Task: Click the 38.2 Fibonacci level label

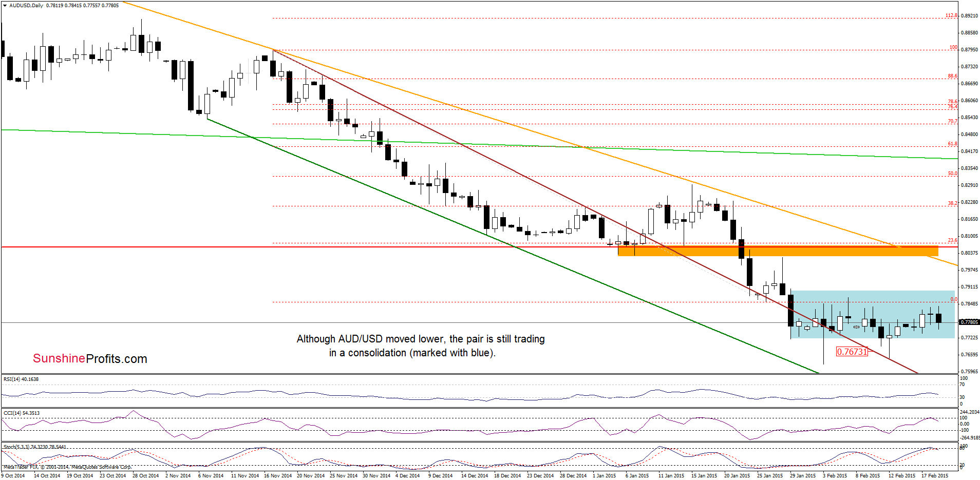Action: (952, 203)
